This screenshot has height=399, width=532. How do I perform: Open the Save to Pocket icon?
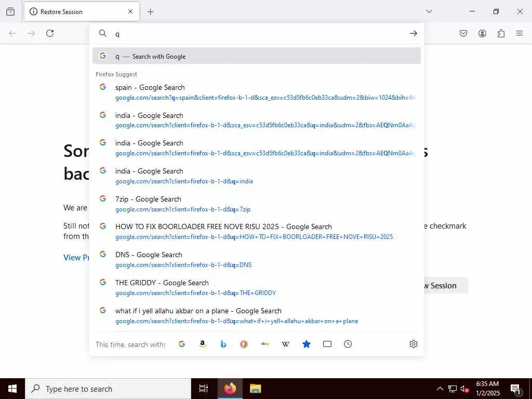click(x=463, y=33)
